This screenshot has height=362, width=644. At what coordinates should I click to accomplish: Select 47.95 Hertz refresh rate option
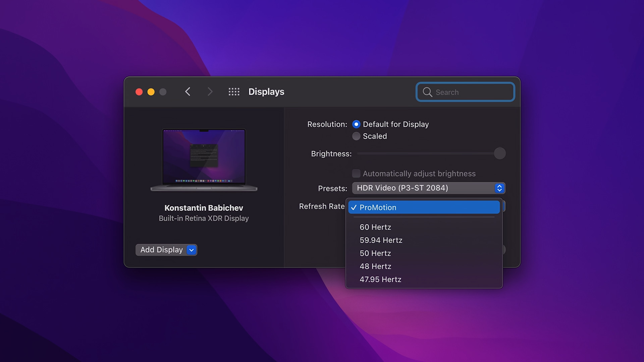(380, 279)
